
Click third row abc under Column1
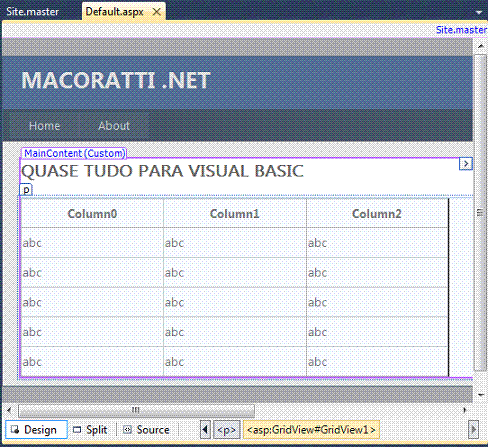[x=174, y=302]
